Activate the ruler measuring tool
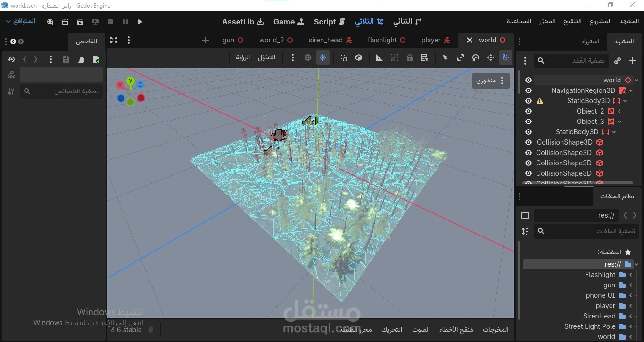The width and height of the screenshot is (644, 342). click(380, 57)
